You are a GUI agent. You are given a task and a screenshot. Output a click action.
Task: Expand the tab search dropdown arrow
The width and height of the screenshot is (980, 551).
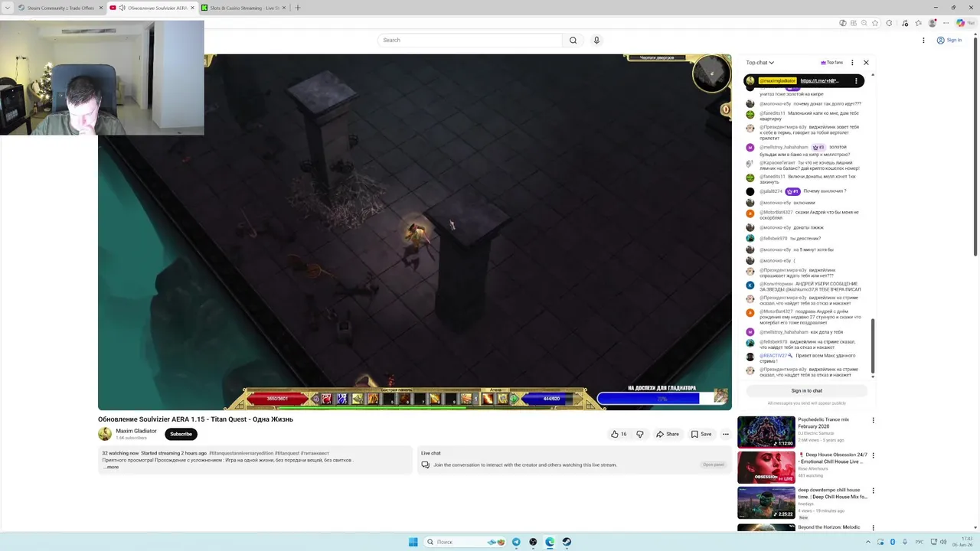pos(8,8)
